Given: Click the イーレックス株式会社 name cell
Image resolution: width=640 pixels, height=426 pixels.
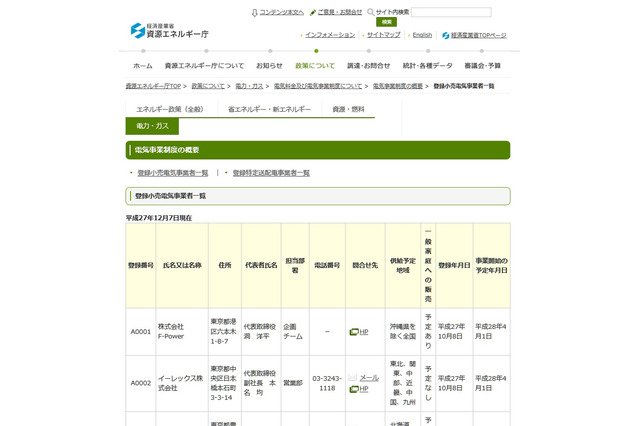Looking at the screenshot, I should coord(180,383).
